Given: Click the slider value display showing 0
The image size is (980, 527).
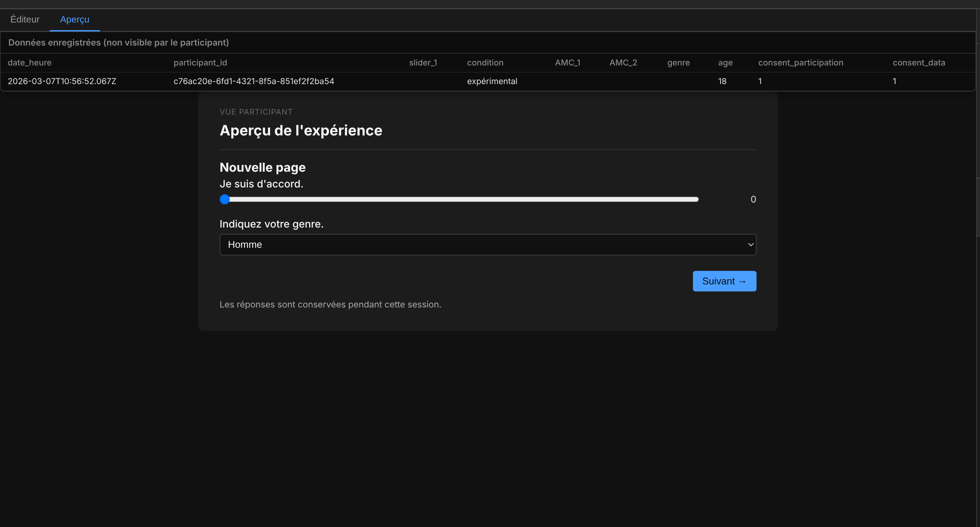Looking at the screenshot, I should point(753,199).
